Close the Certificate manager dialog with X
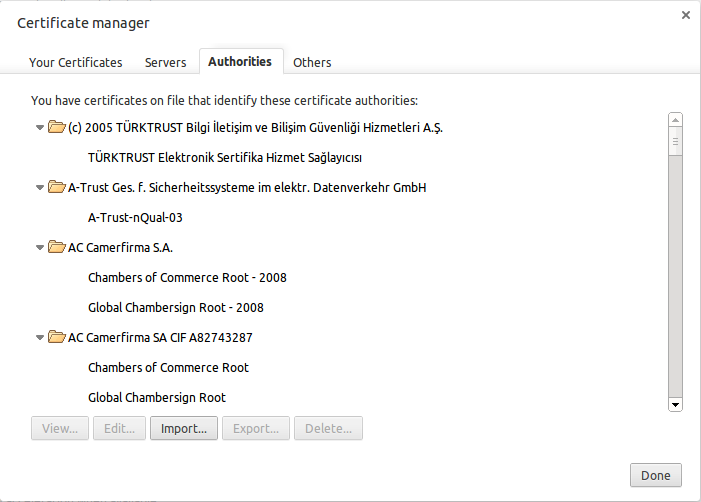This screenshot has height=502, width=701. (x=685, y=15)
